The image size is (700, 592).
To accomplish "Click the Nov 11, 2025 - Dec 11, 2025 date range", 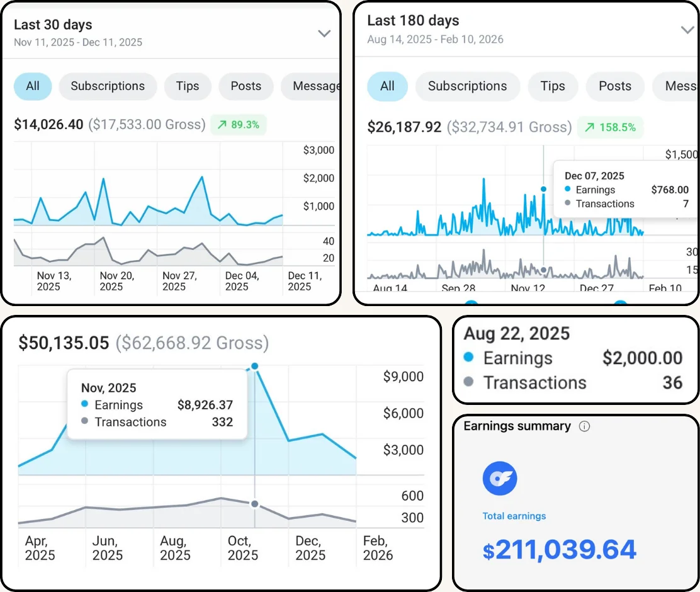I will (77, 42).
